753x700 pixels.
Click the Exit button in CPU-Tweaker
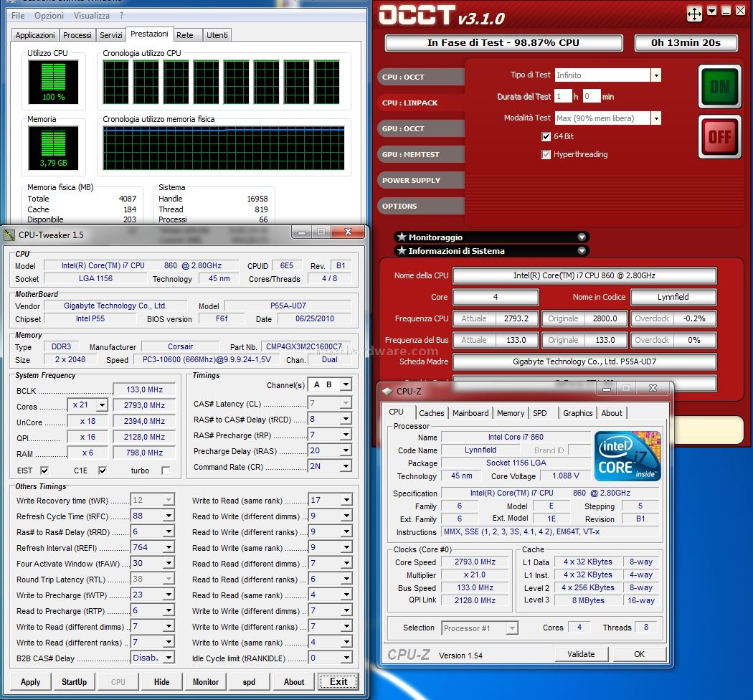tap(338, 682)
